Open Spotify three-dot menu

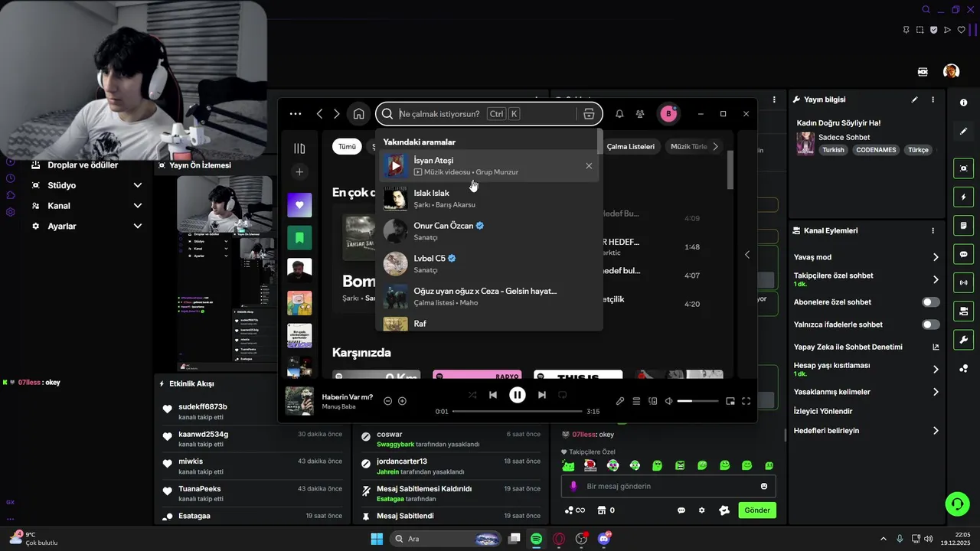coord(296,114)
